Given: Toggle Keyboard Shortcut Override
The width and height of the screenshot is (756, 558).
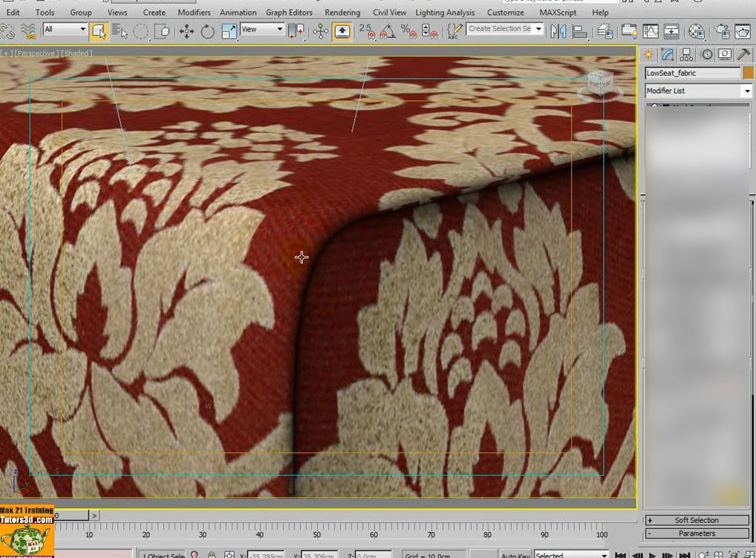Looking at the screenshot, I should click(342, 32).
